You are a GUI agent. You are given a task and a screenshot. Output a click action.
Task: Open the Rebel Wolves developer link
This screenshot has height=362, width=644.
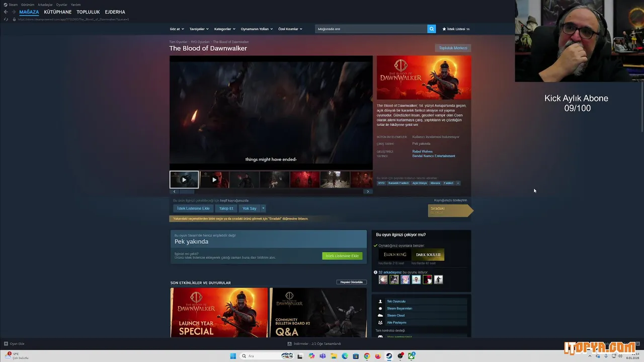pyautogui.click(x=422, y=151)
